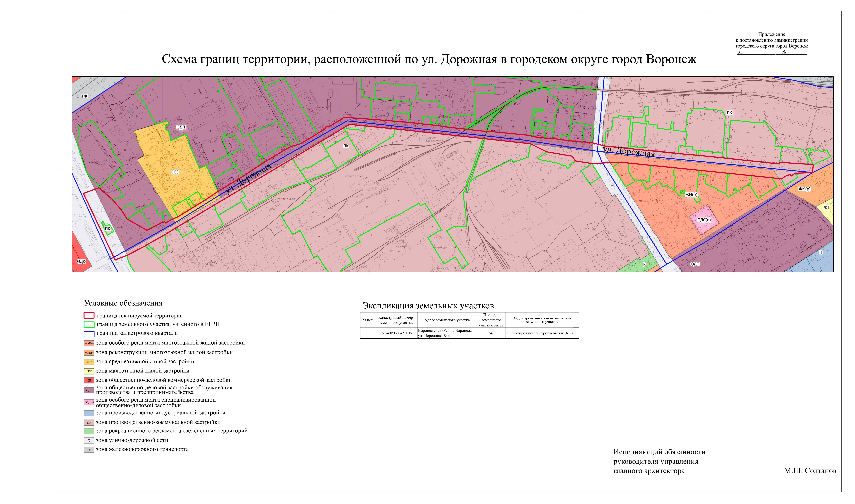The height and width of the screenshot is (504, 855).
Task: Click the ОДК red legend swatch
Action: pos(89,380)
